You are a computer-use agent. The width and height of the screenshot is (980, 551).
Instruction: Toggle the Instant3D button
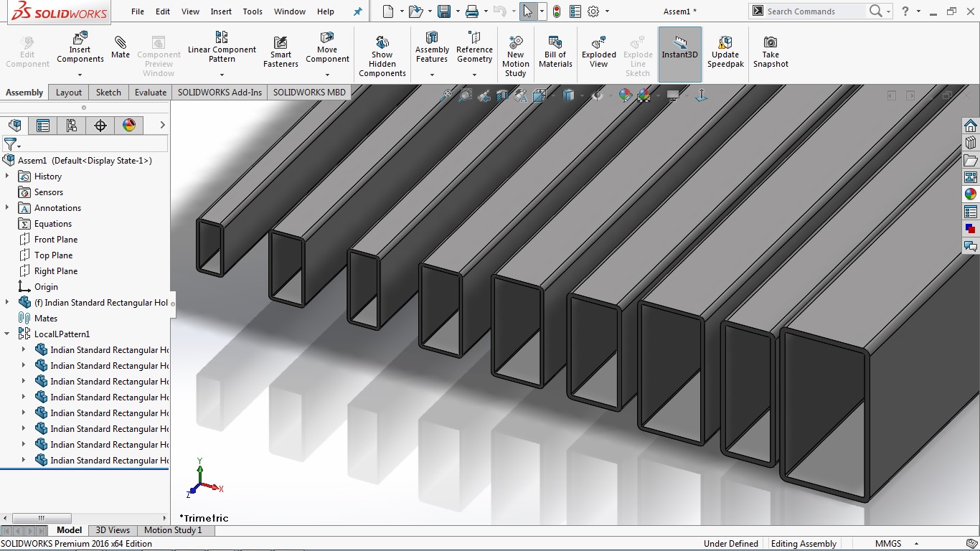click(679, 52)
